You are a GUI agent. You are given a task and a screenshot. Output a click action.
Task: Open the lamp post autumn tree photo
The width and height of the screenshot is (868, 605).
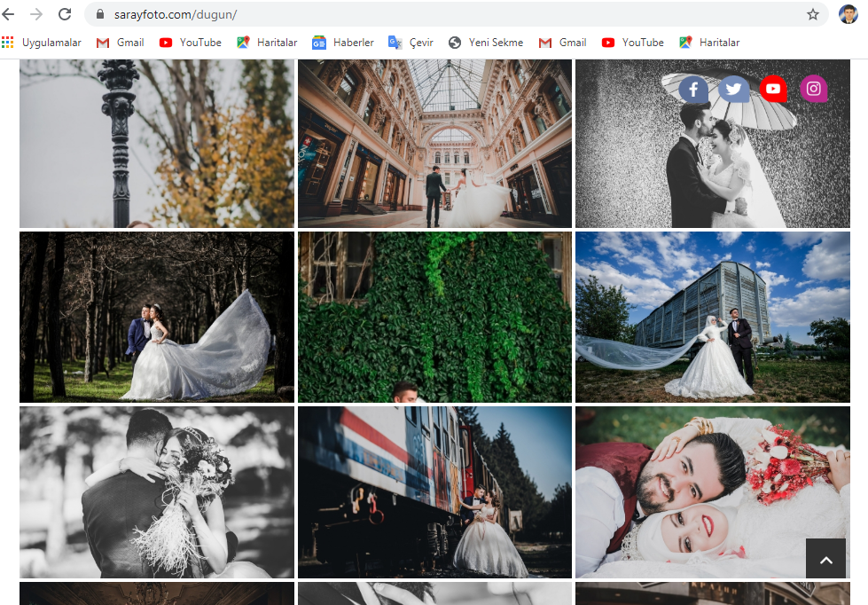[x=157, y=144]
